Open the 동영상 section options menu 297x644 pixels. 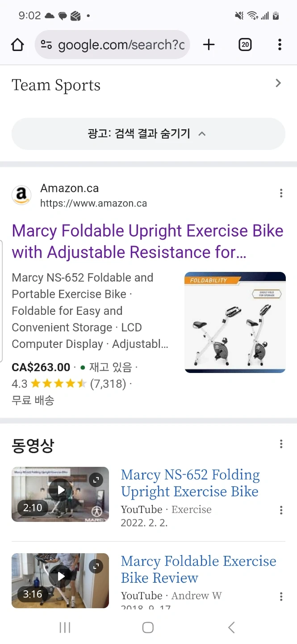tap(281, 444)
